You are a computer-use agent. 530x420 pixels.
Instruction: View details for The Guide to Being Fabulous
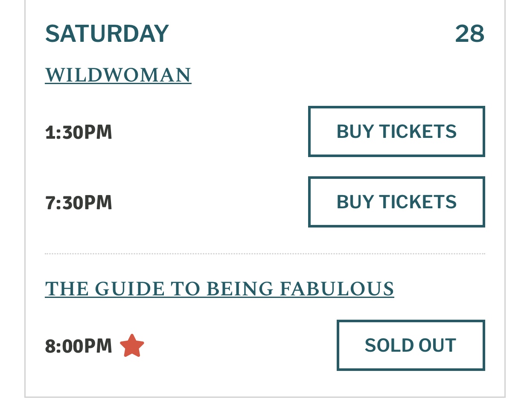click(219, 289)
